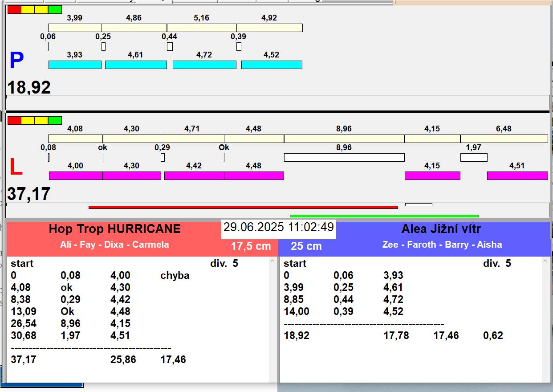
Task: Click the green start light in lane P
Action: pyautogui.click(x=55, y=9)
